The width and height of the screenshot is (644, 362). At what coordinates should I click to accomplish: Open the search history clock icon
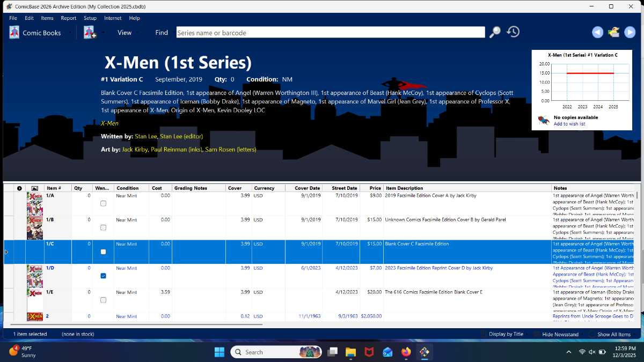click(x=513, y=32)
